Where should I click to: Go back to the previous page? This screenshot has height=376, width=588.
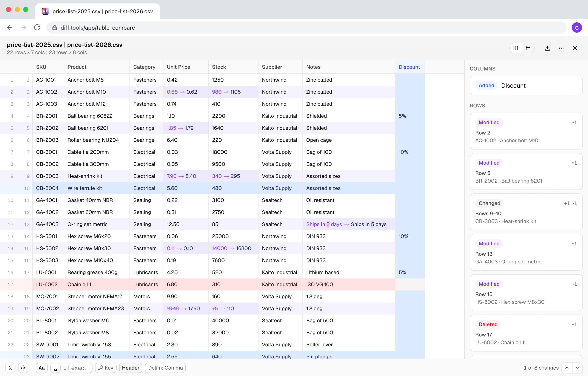point(10,27)
